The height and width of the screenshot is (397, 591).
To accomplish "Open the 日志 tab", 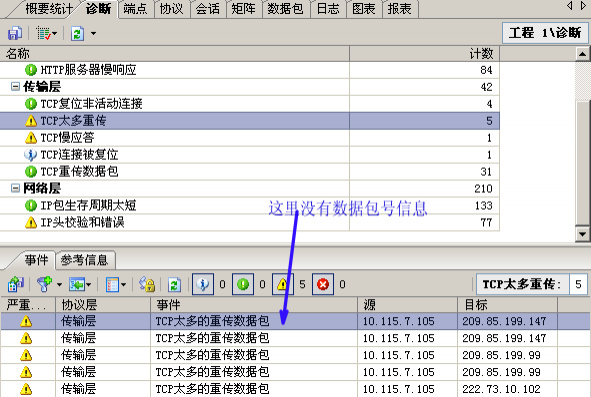I will [x=328, y=9].
